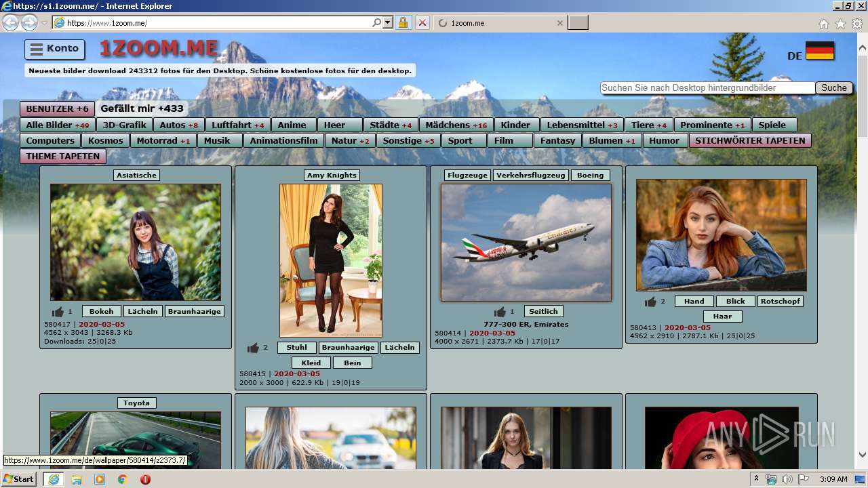Open the Prominente category
This screenshot has width=868, height=488.
[x=712, y=125]
